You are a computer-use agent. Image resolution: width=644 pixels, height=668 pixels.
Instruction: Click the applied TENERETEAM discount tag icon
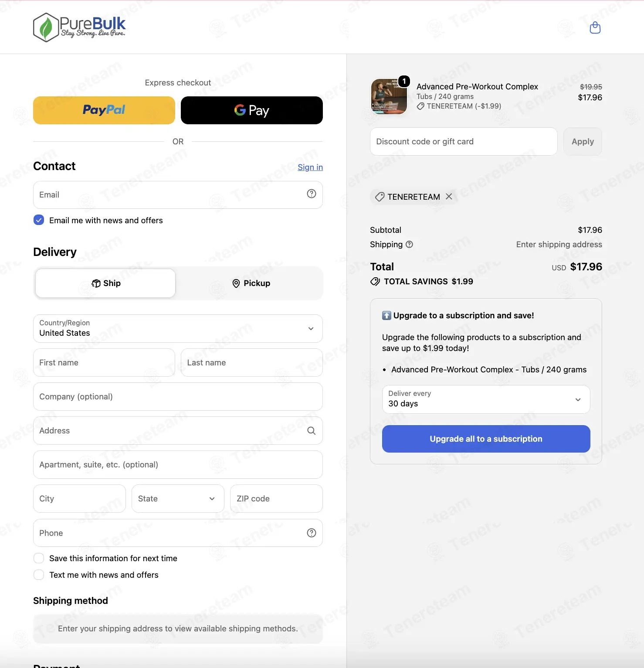pyautogui.click(x=380, y=197)
